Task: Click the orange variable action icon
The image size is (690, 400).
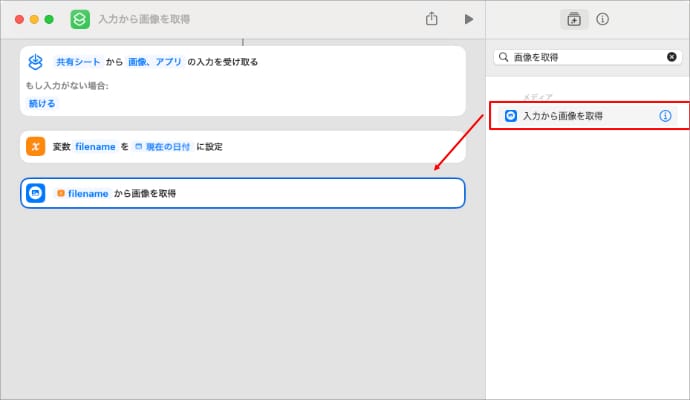Action: [36, 146]
